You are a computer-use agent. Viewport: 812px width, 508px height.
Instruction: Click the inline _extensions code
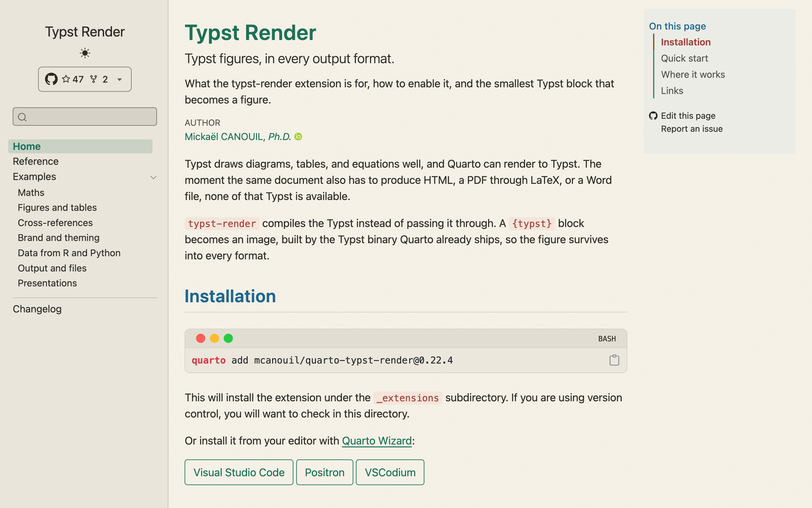pyautogui.click(x=407, y=398)
